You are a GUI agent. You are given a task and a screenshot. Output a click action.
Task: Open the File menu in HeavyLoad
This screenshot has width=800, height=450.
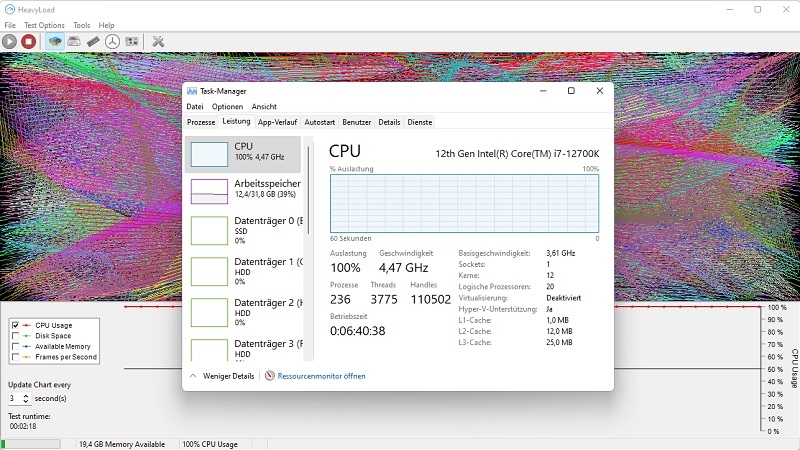pyautogui.click(x=10, y=25)
